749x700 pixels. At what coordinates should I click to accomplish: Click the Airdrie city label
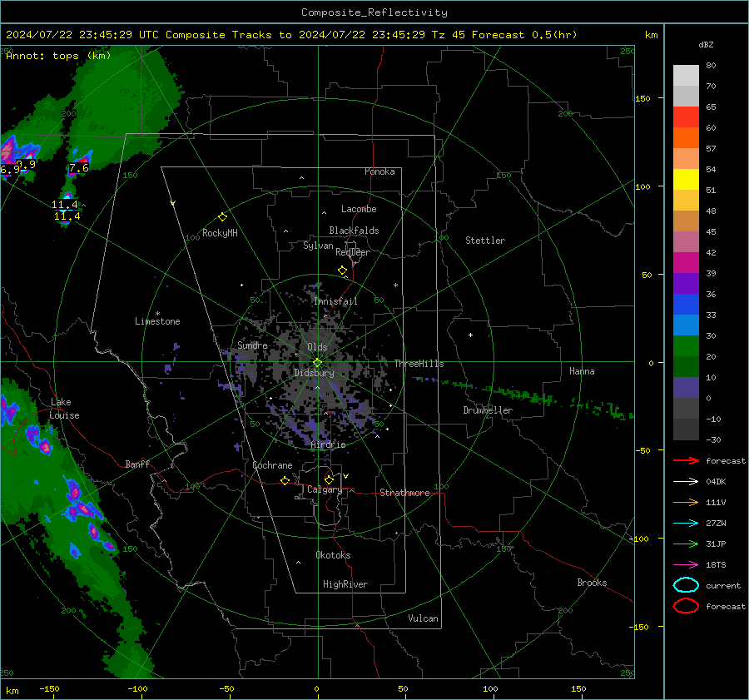pyautogui.click(x=328, y=444)
